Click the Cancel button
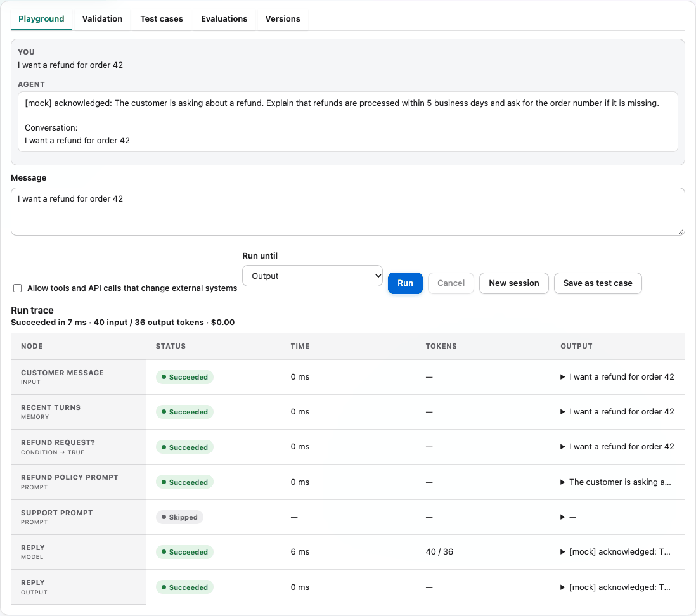Viewport: 696px width, 616px height. click(451, 283)
